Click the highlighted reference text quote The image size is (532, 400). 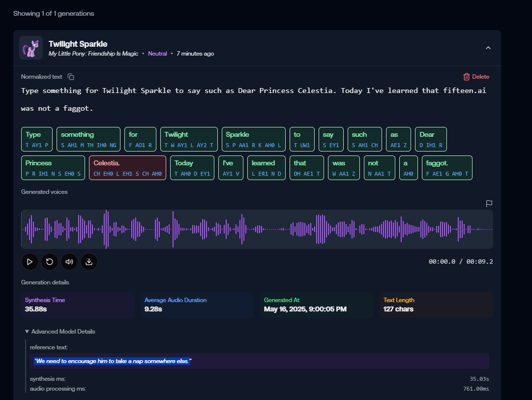(113, 361)
